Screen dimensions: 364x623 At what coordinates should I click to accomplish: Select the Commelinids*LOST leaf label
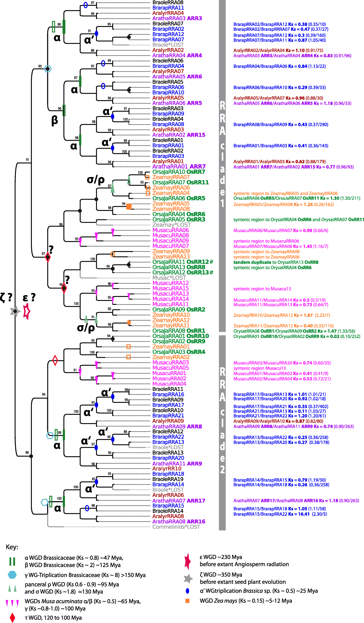coord(176,527)
